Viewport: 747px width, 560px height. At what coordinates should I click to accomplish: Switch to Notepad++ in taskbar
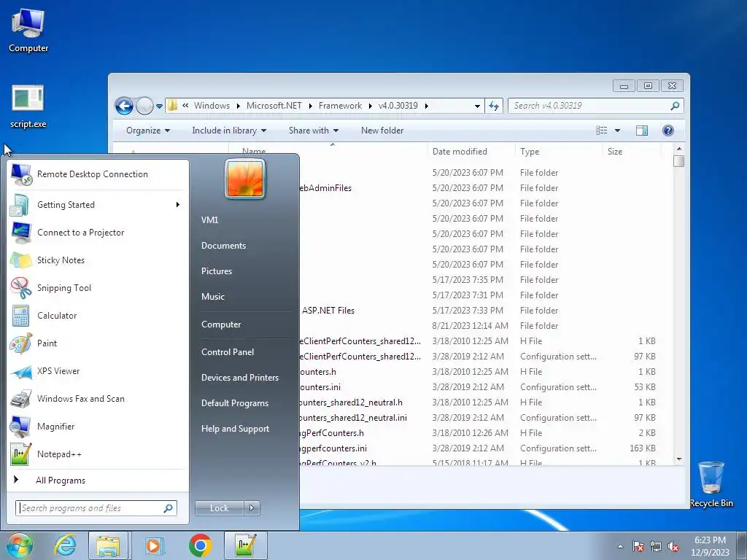[246, 545]
